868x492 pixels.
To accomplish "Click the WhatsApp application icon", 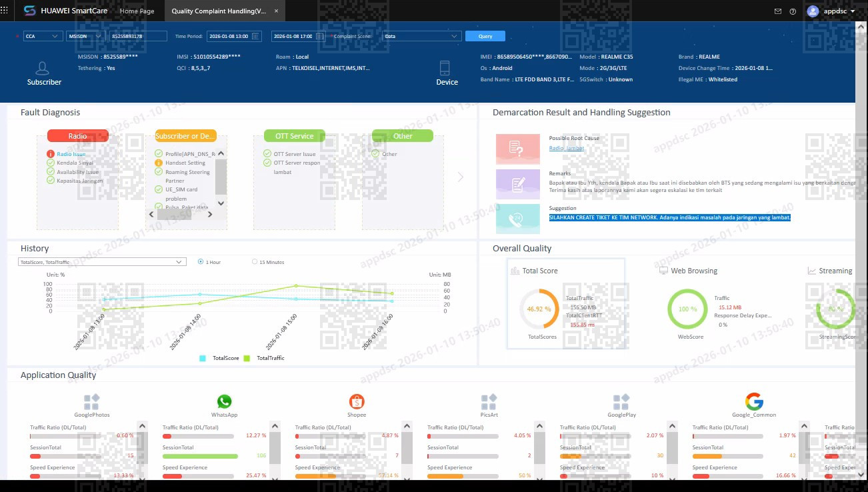I will (x=224, y=401).
